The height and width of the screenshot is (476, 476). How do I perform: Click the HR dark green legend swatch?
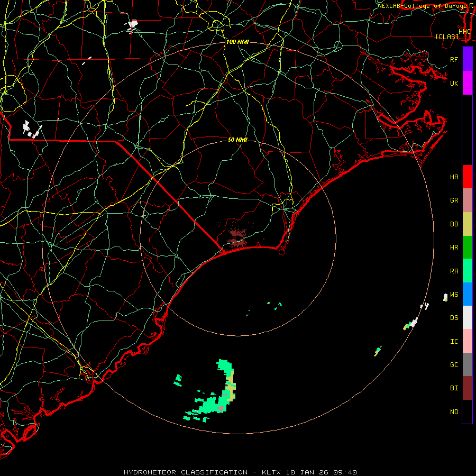click(x=467, y=248)
